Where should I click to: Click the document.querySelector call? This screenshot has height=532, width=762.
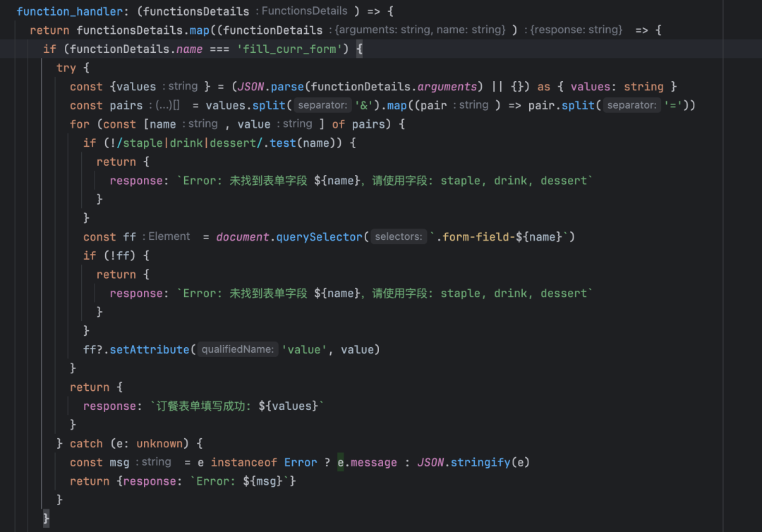tap(289, 237)
